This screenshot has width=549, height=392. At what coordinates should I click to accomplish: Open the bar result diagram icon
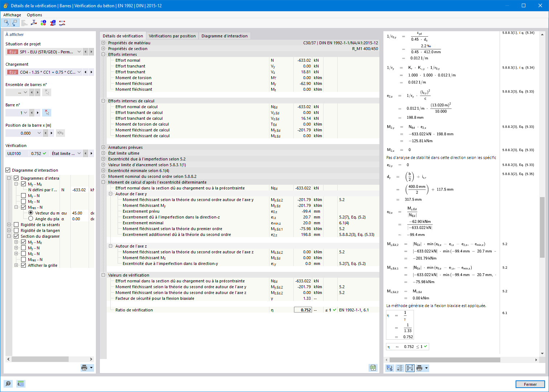point(62,23)
